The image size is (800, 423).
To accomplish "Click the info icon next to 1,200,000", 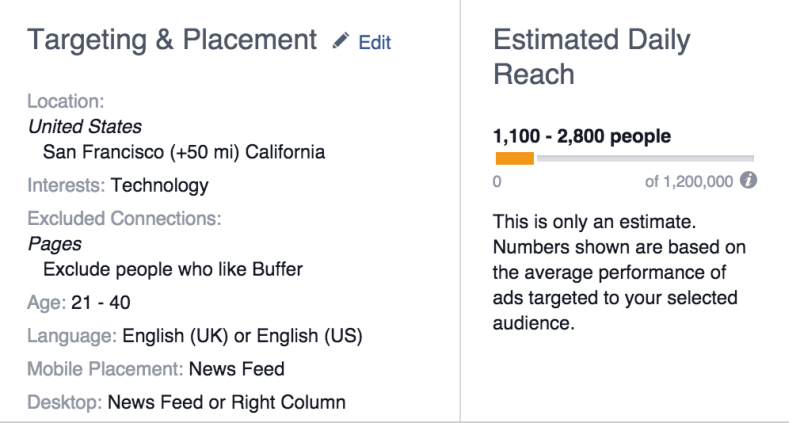I will [x=748, y=180].
